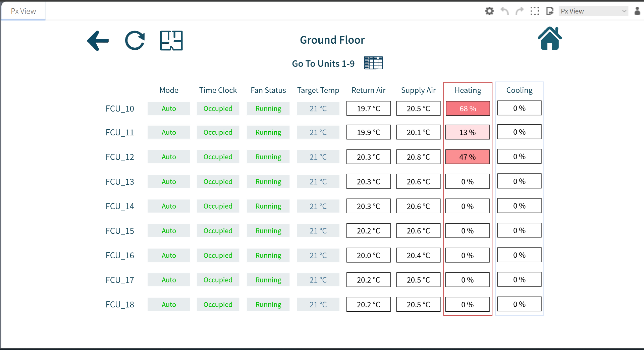The image size is (644, 350).
Task: Click the FCU_15 Return Air 20.2 °C value
Action: pos(369,231)
